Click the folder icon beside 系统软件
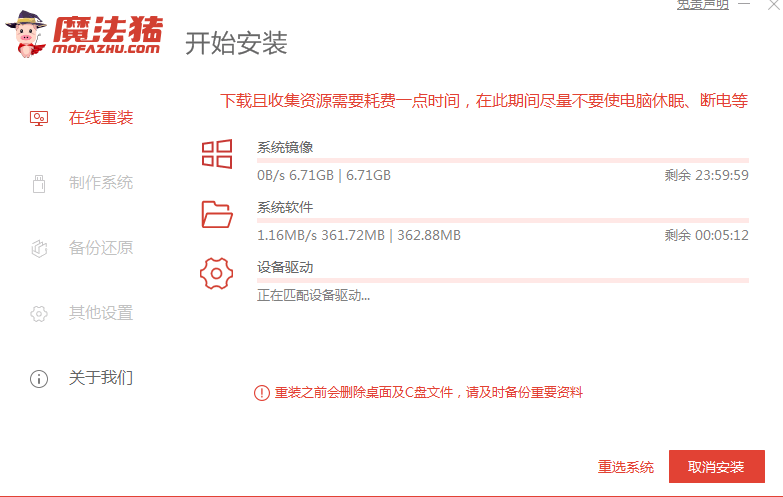This screenshot has width=783, height=497. pyautogui.click(x=217, y=213)
